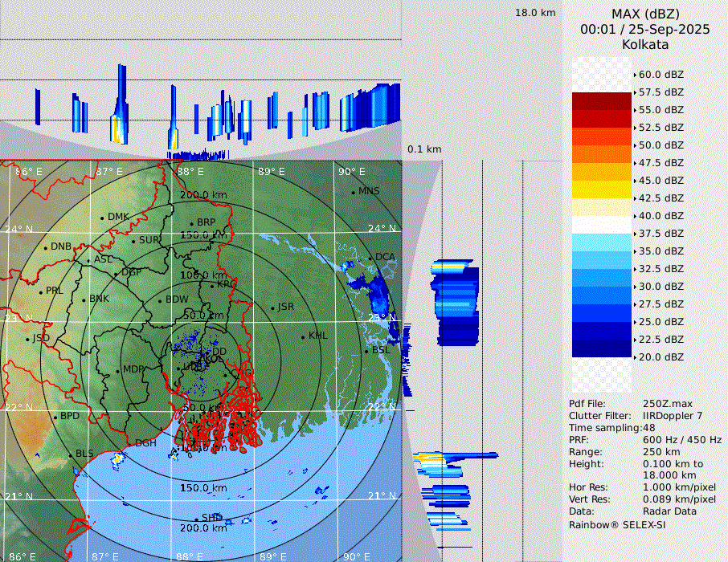Select the 37.5 dBZ legend label
728x562 pixels.
tap(661, 234)
